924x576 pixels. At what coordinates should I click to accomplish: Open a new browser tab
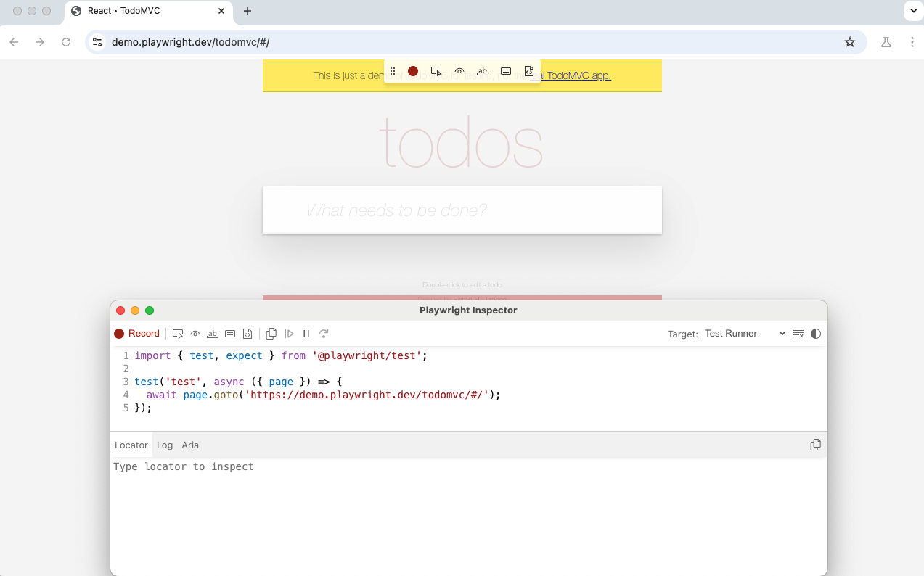tap(248, 11)
